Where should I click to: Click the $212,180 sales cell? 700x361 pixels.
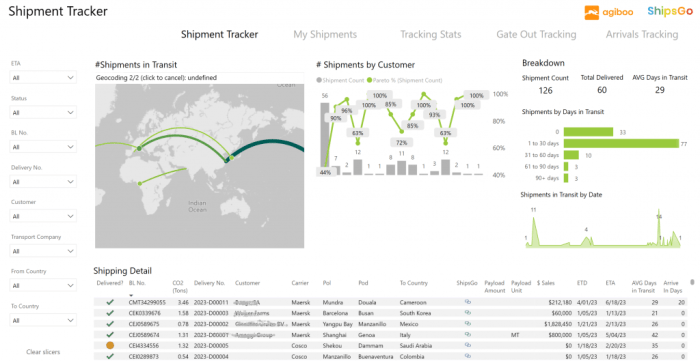(560, 303)
